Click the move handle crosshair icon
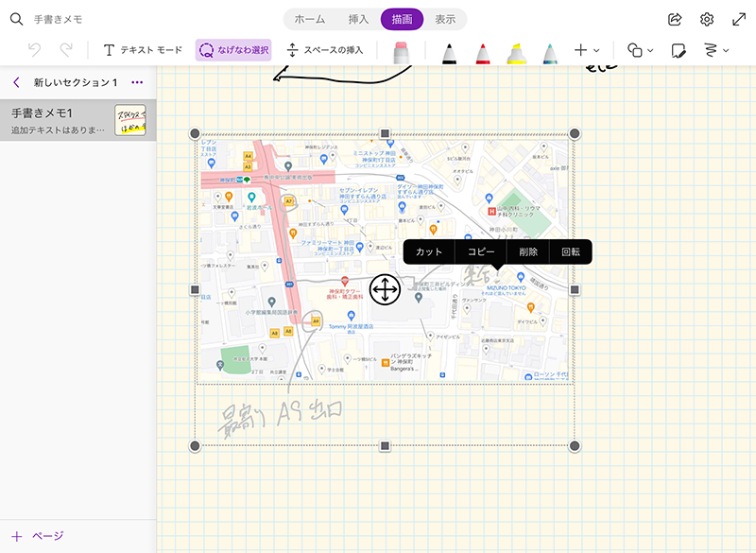 [385, 290]
